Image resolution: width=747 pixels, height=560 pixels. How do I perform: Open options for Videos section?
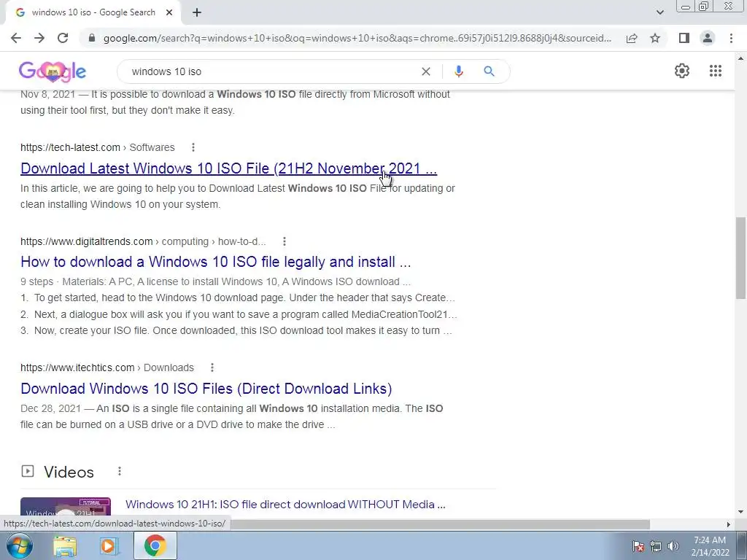tap(119, 472)
